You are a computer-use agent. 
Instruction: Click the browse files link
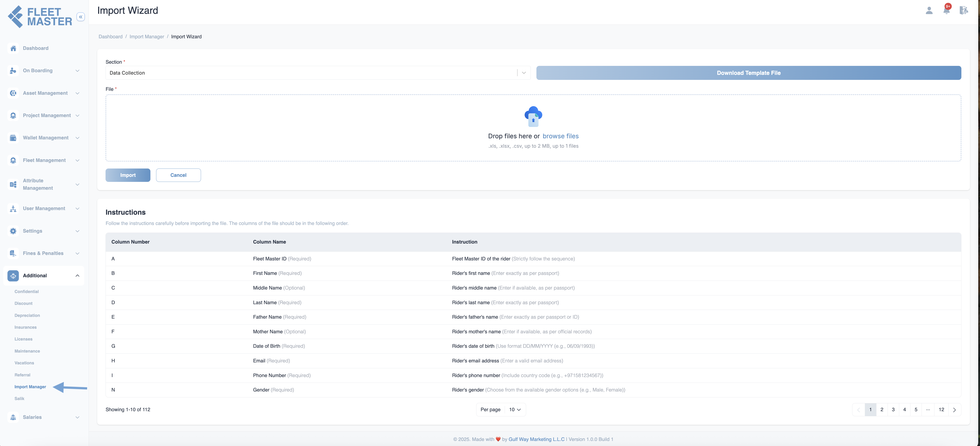[x=560, y=136]
